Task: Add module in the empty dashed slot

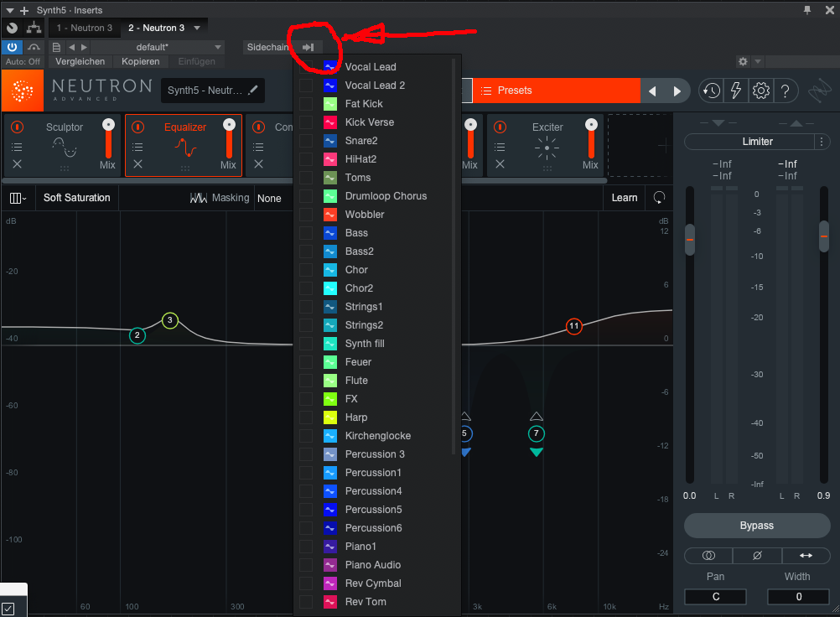Action: tap(639, 145)
